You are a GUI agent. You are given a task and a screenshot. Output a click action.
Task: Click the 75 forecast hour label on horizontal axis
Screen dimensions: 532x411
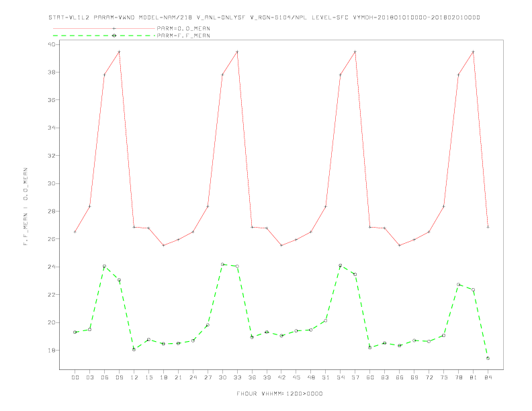coord(444,377)
